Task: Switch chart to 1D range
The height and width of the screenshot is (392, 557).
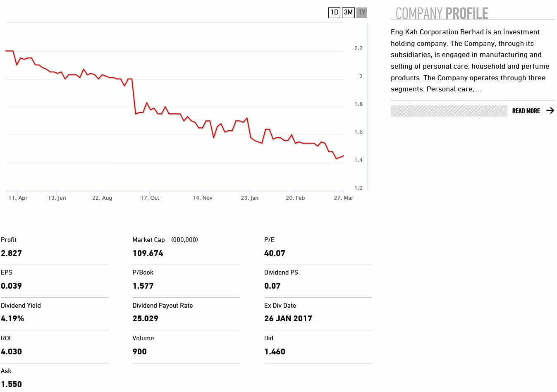Action: coord(334,12)
